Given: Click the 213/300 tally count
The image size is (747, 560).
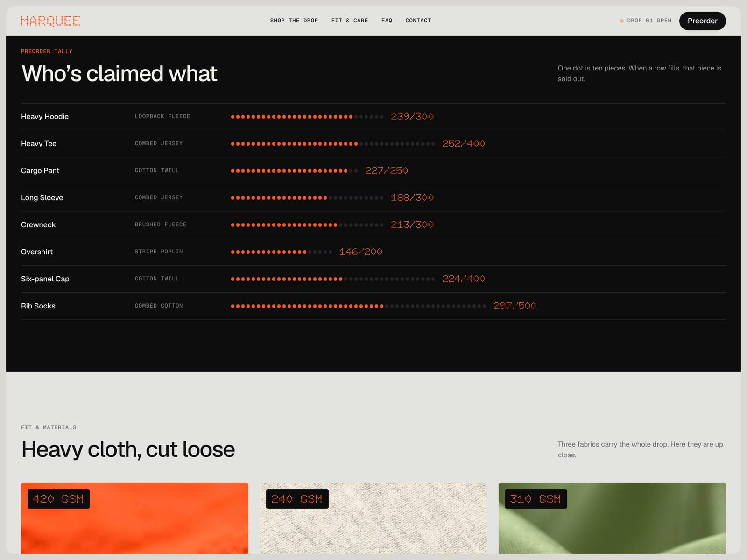Looking at the screenshot, I should coord(412,224).
